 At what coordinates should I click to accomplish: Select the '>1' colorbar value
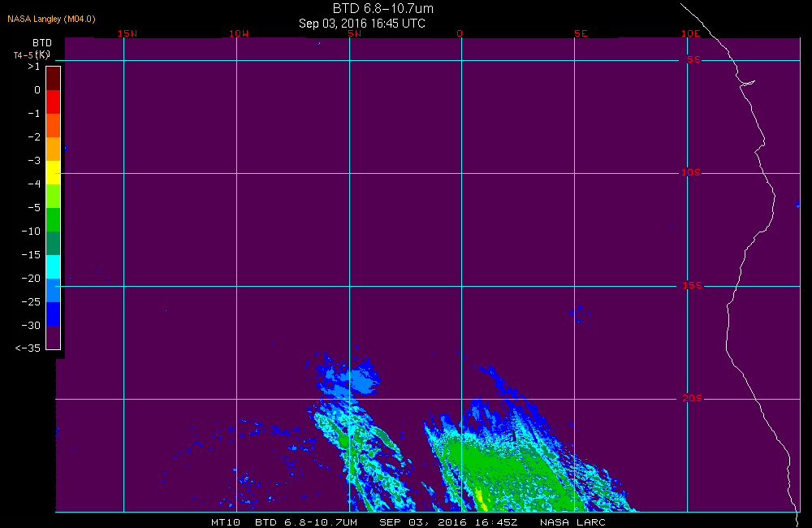(34, 67)
